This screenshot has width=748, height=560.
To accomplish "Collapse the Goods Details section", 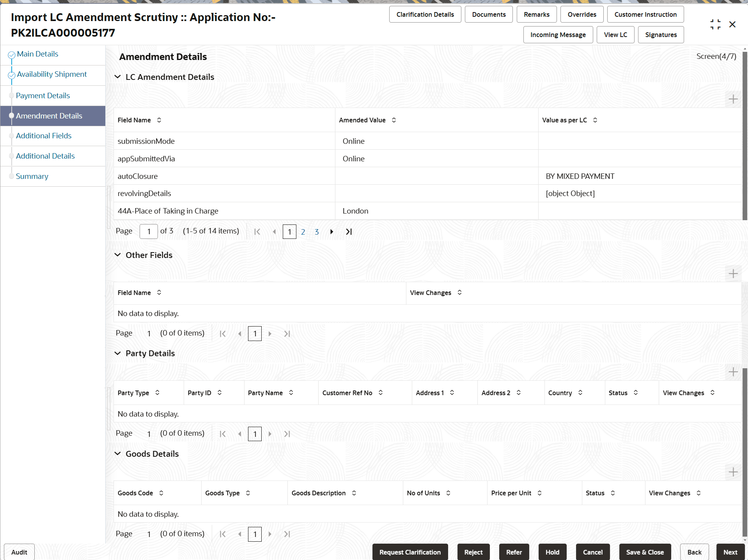I will click(118, 454).
